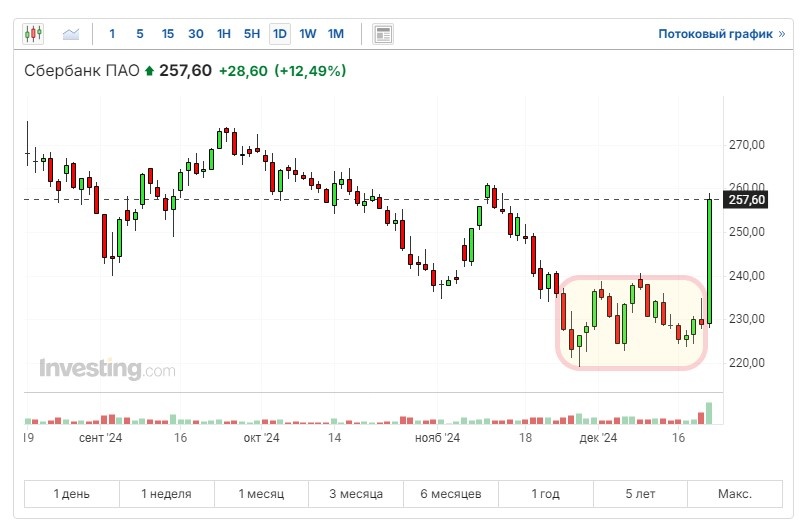Choose the Макс. range

tap(735, 494)
